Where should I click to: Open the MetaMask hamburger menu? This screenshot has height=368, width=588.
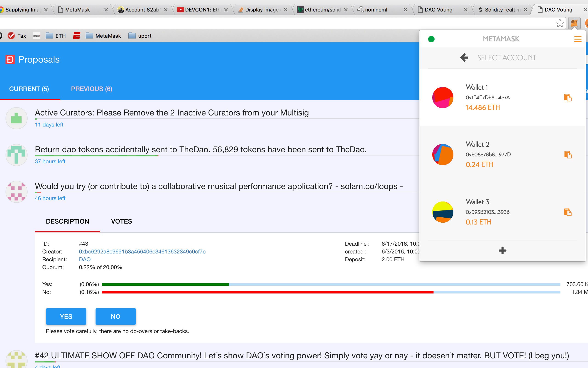point(578,39)
